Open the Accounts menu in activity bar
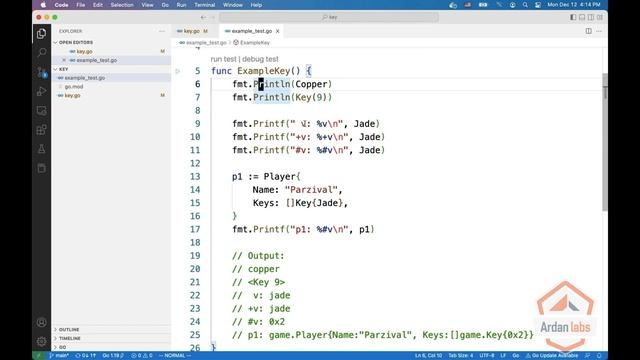Viewport: 640px width, 360px height. pyautogui.click(x=41, y=322)
